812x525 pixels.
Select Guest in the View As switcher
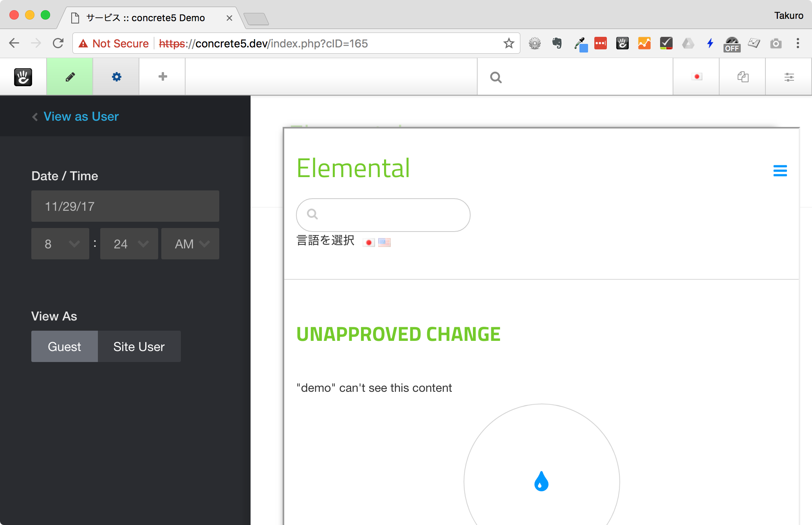coord(64,346)
